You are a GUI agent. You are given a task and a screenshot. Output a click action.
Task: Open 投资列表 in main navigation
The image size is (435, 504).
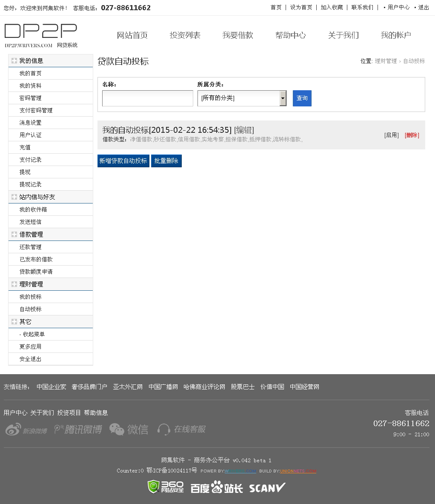point(185,35)
